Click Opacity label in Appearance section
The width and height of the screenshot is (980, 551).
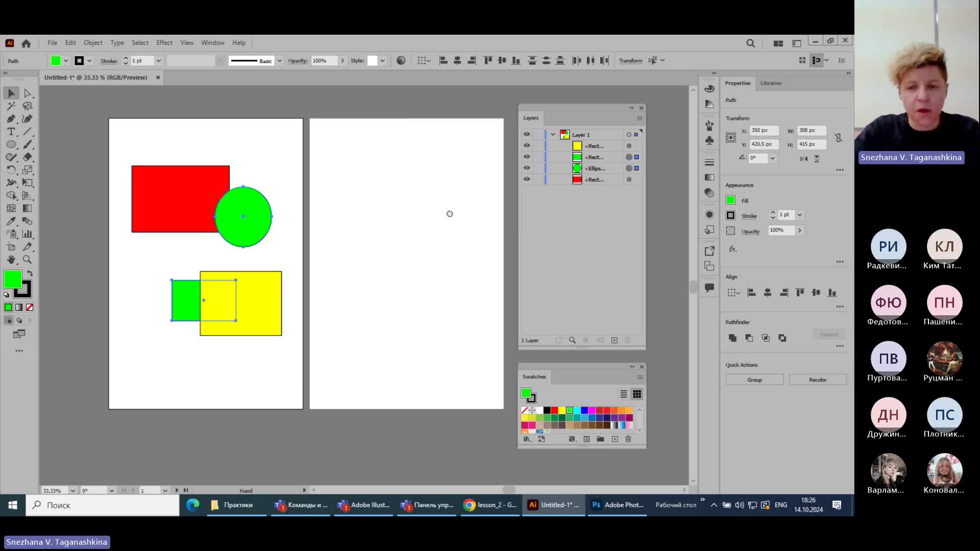(x=750, y=232)
